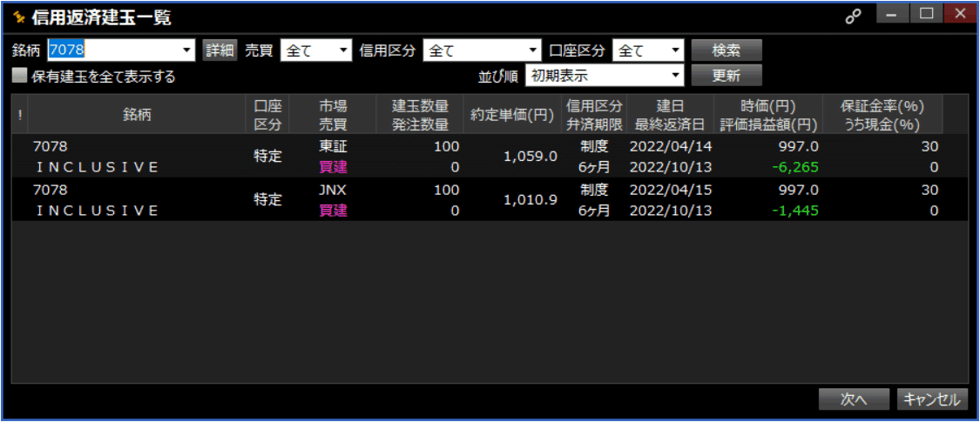Screen dimensions: 980x422
Task: Open the 並び順 初期表示 dropdown
Action: pyautogui.click(x=605, y=76)
